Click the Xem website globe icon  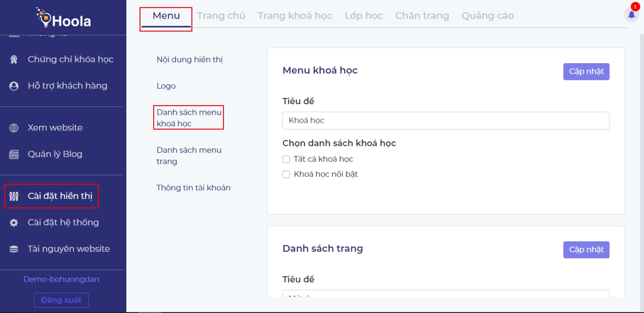14,128
